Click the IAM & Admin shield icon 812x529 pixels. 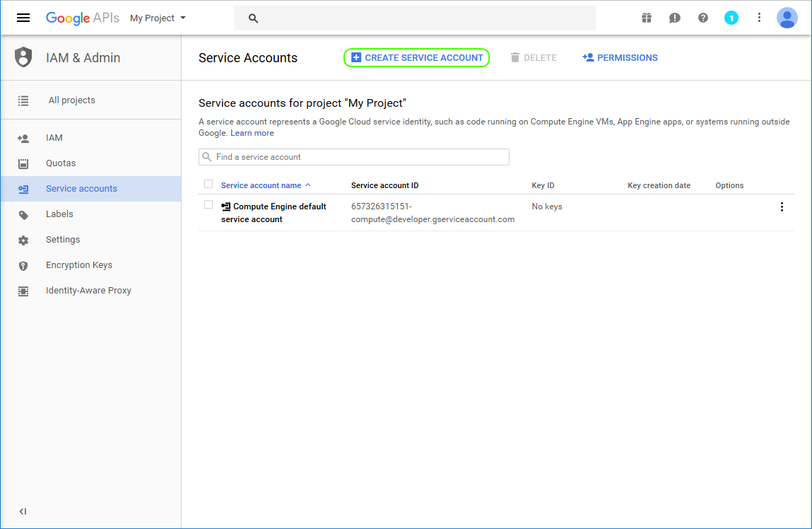click(x=23, y=57)
